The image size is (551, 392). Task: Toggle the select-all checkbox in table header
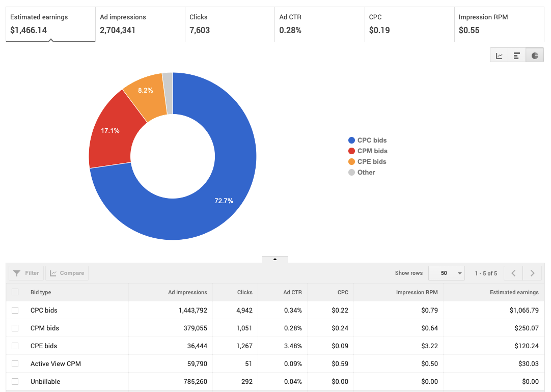click(x=15, y=292)
